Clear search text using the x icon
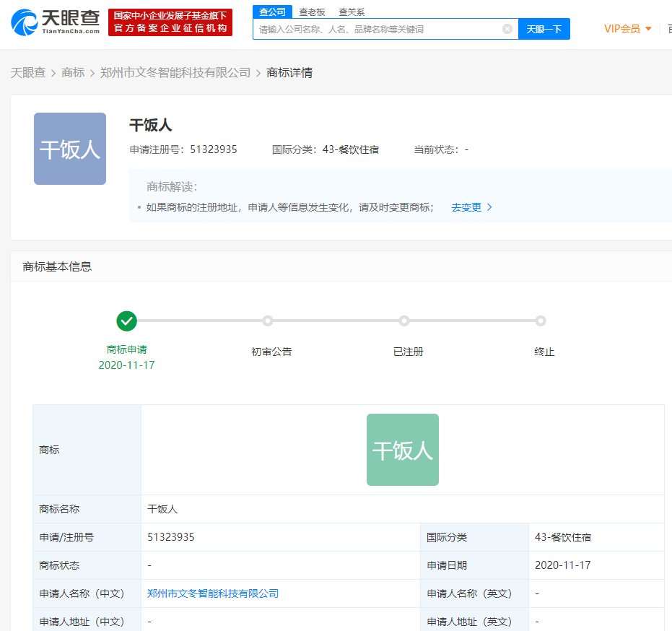 [507, 28]
